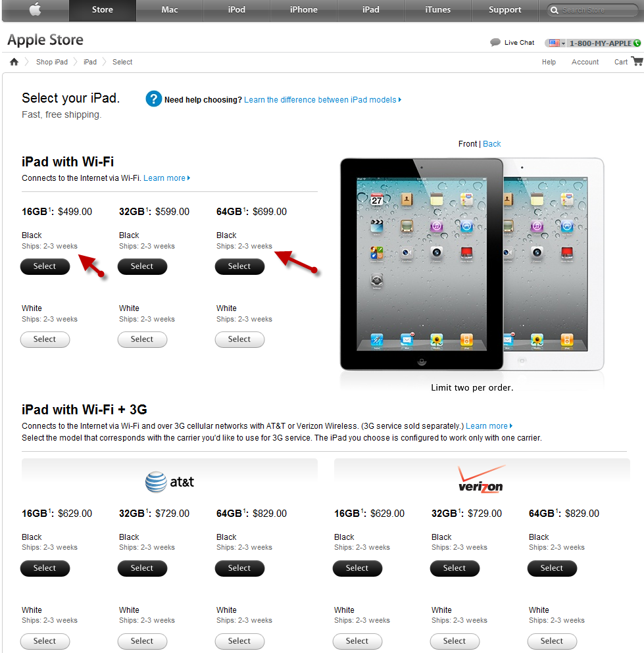Click the blue question mark help icon
Screen dimensions: 644x653
pyautogui.click(x=154, y=99)
